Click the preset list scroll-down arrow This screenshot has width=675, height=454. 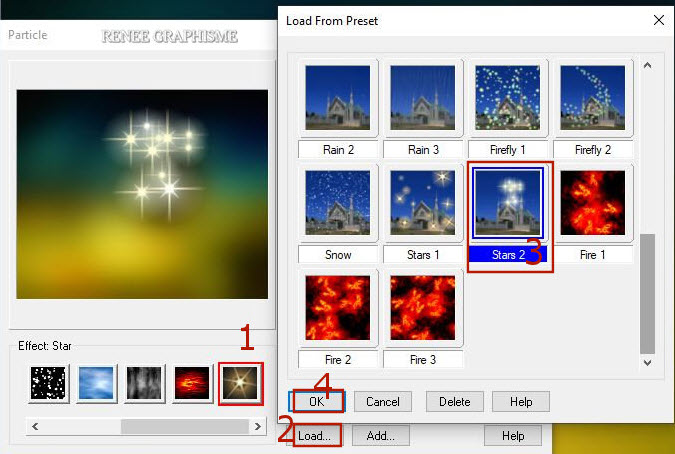click(647, 362)
